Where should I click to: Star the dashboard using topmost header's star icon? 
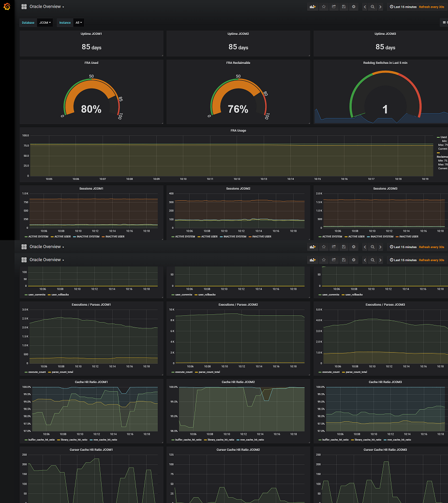324,7
